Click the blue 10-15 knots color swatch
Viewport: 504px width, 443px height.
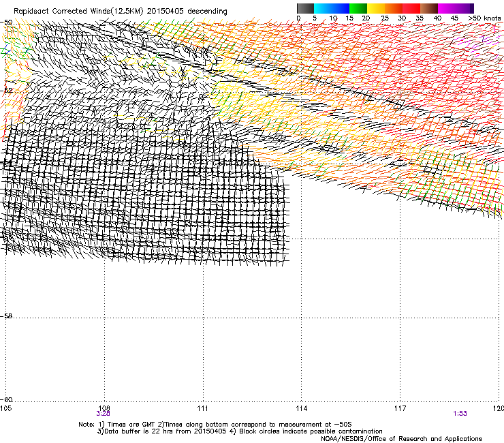[x=341, y=8]
